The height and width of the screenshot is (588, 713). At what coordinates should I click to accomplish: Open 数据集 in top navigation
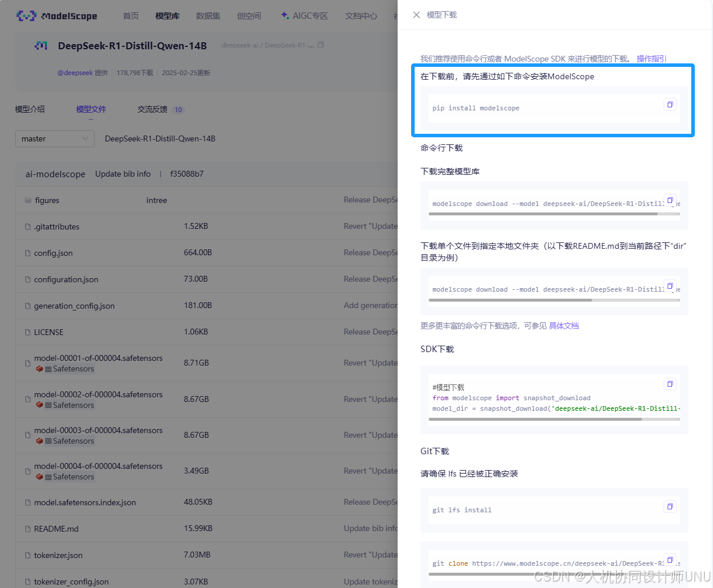click(x=208, y=16)
